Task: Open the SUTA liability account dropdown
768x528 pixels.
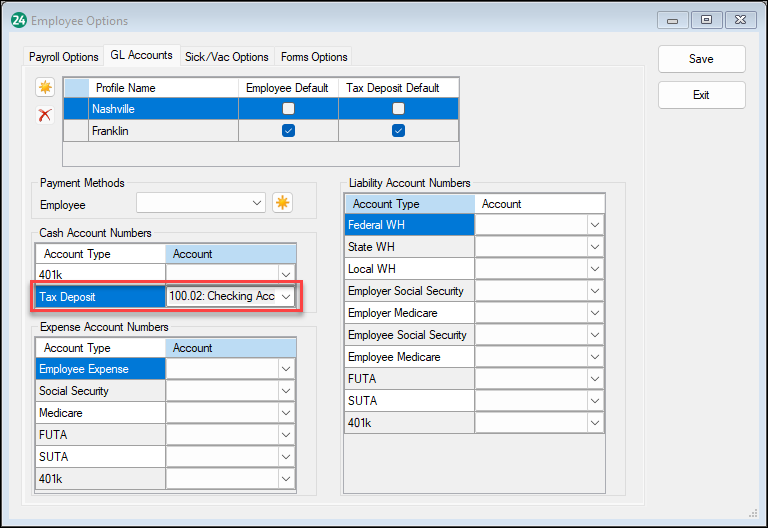Action: (595, 401)
